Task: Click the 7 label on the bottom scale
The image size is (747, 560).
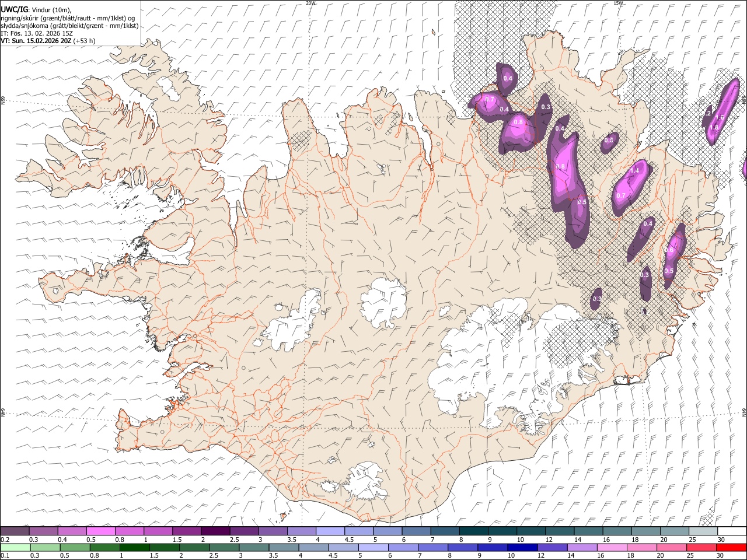Action: click(420, 556)
